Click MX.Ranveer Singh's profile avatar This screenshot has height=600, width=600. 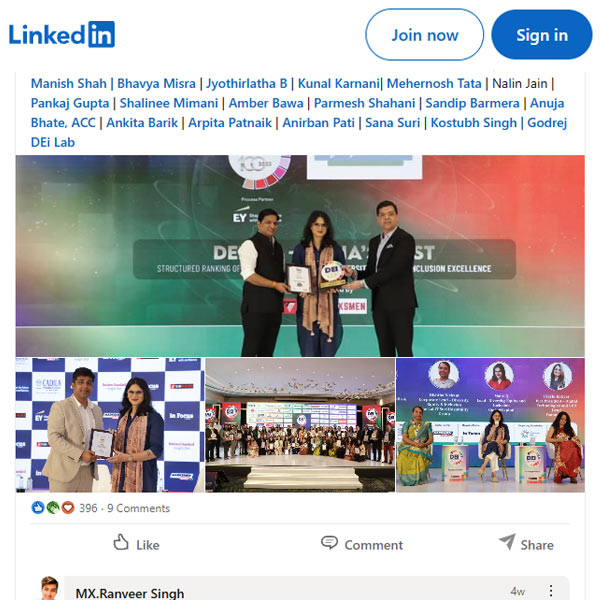coord(49,588)
